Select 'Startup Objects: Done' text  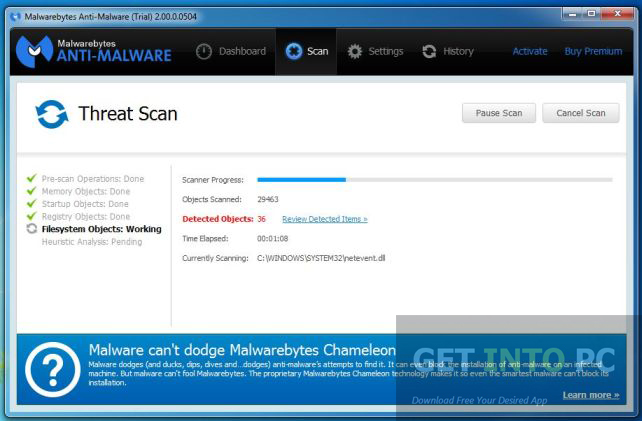(x=85, y=204)
